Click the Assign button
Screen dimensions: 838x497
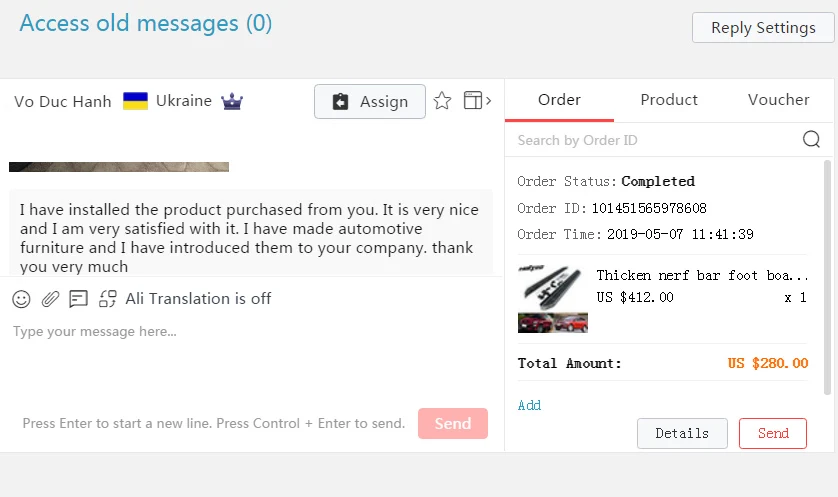click(x=370, y=102)
